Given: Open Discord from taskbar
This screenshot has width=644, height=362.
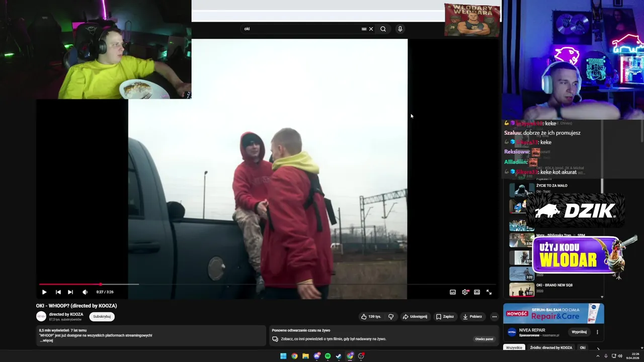Looking at the screenshot, I should click(316, 356).
